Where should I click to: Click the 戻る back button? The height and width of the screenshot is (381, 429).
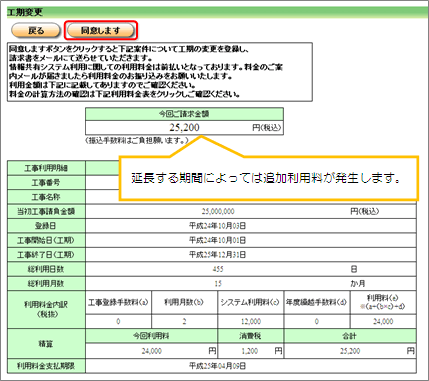[x=36, y=31]
